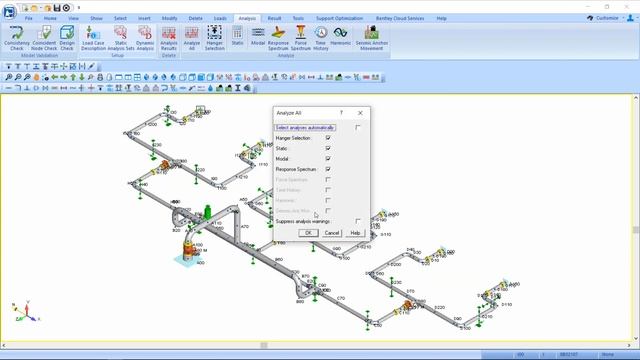Click the question mark dialog help button
Screen dimensions: 640x360
(342, 113)
